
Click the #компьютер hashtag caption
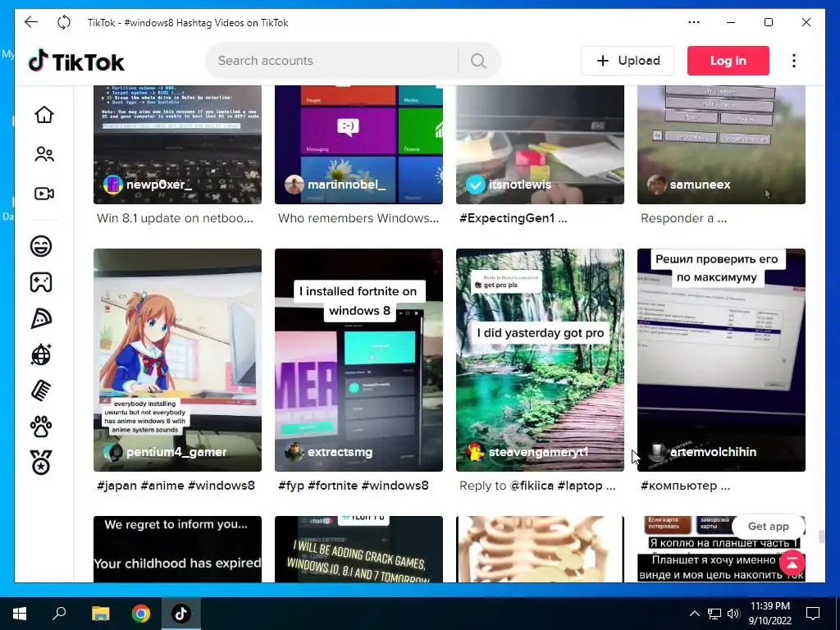pos(678,486)
